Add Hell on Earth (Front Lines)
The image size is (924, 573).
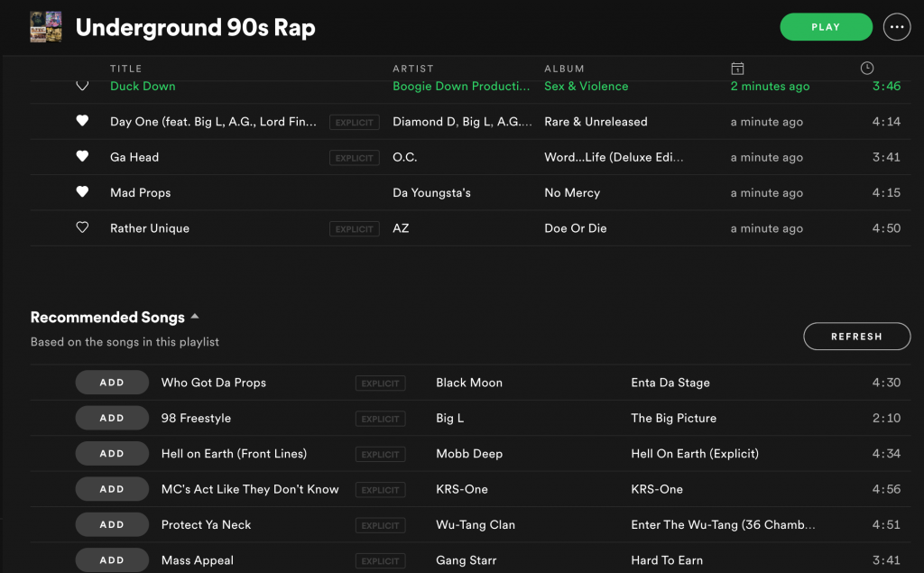coord(112,453)
